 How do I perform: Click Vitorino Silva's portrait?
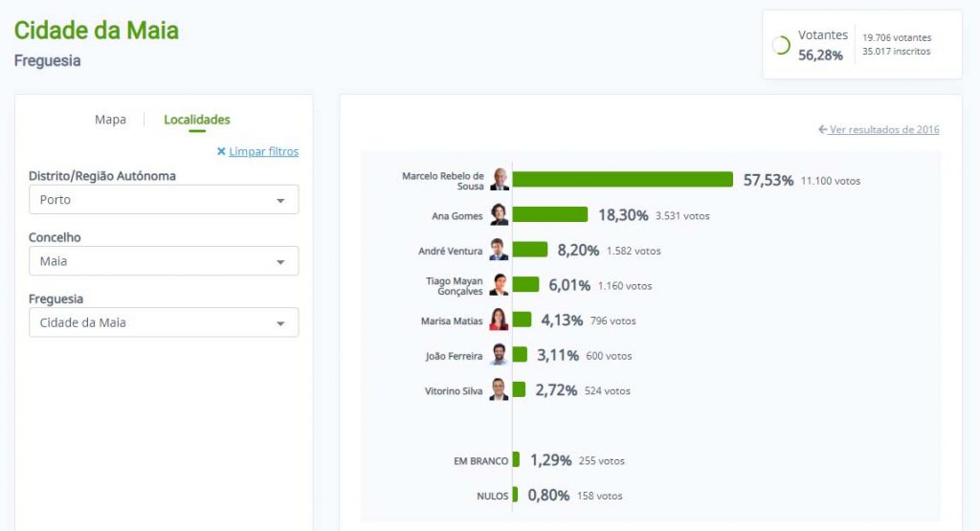point(500,390)
